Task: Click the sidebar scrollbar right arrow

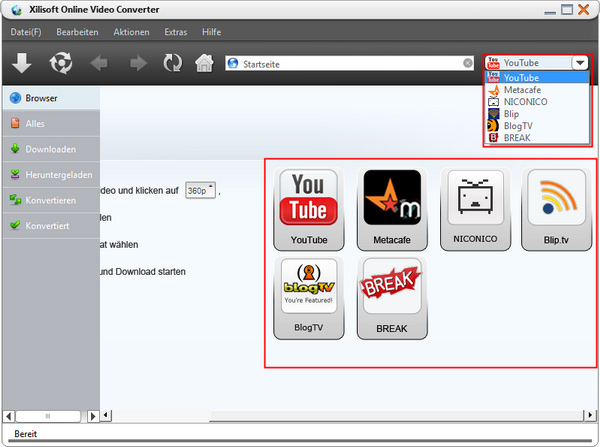Action: click(93, 416)
